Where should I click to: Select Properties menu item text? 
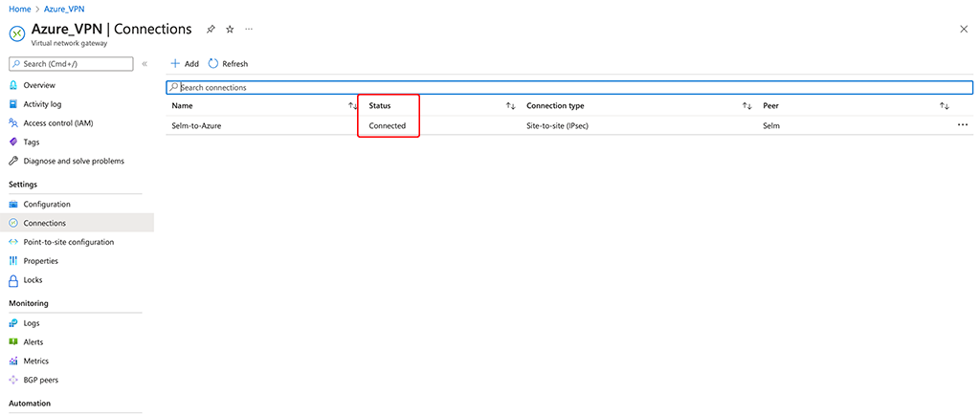tap(40, 260)
